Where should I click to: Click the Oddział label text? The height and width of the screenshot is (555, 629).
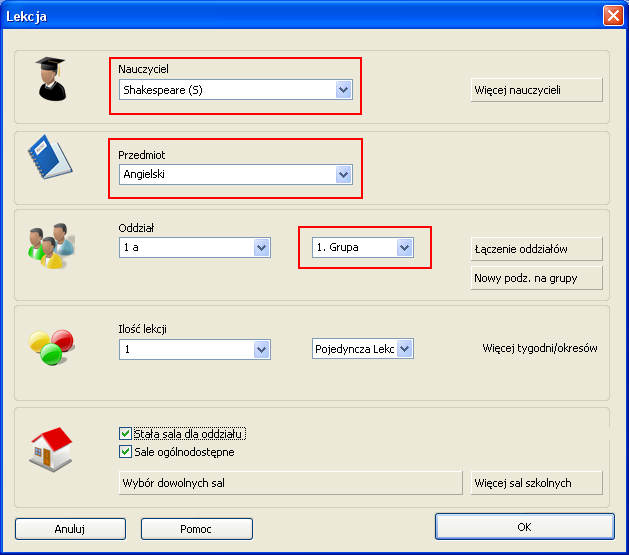pyautogui.click(x=136, y=228)
